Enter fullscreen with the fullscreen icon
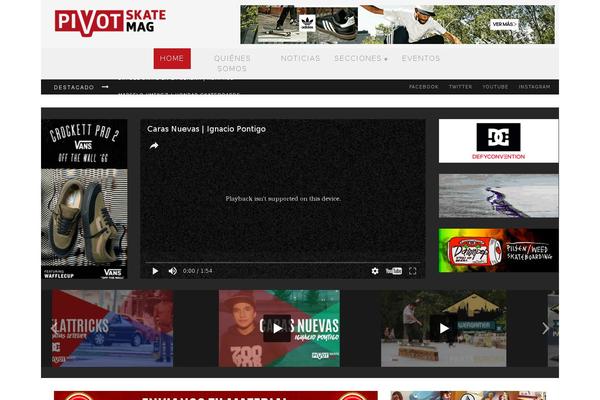 [412, 271]
